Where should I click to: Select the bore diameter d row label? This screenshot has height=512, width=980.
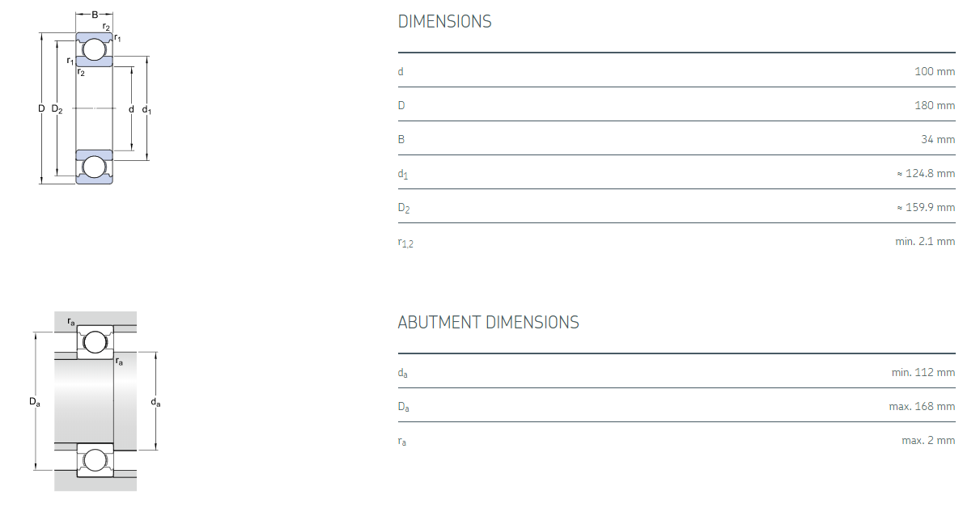point(401,72)
